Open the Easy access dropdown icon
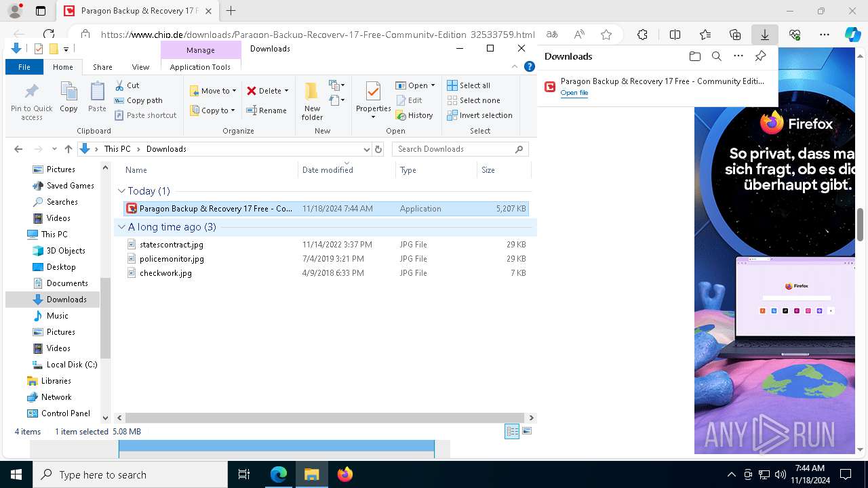Viewport: 868px width, 488px height. point(337,101)
